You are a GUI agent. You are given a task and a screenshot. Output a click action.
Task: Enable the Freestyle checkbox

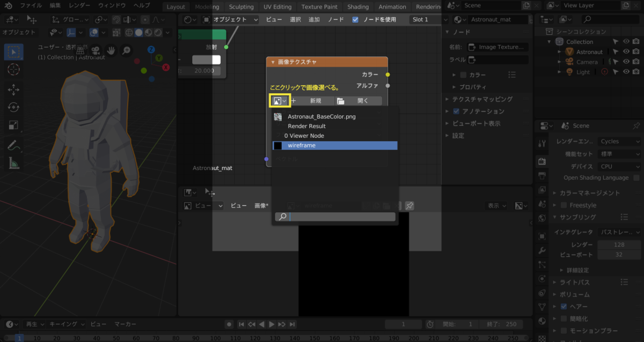(563, 205)
